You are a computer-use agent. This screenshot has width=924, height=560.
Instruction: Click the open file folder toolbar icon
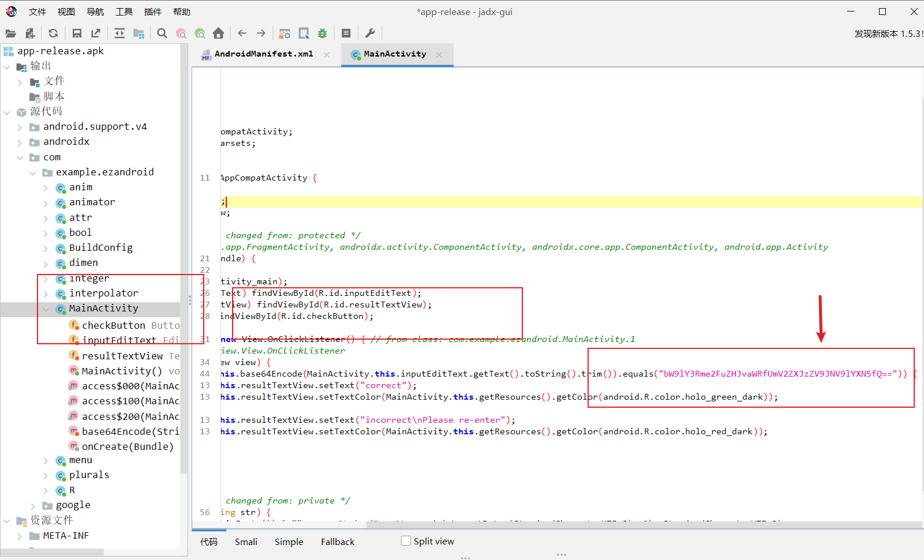click(x=10, y=33)
